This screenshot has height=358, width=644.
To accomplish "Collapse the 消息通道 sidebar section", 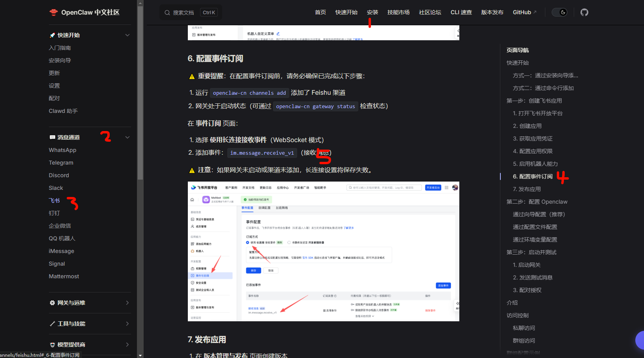I will click(127, 137).
